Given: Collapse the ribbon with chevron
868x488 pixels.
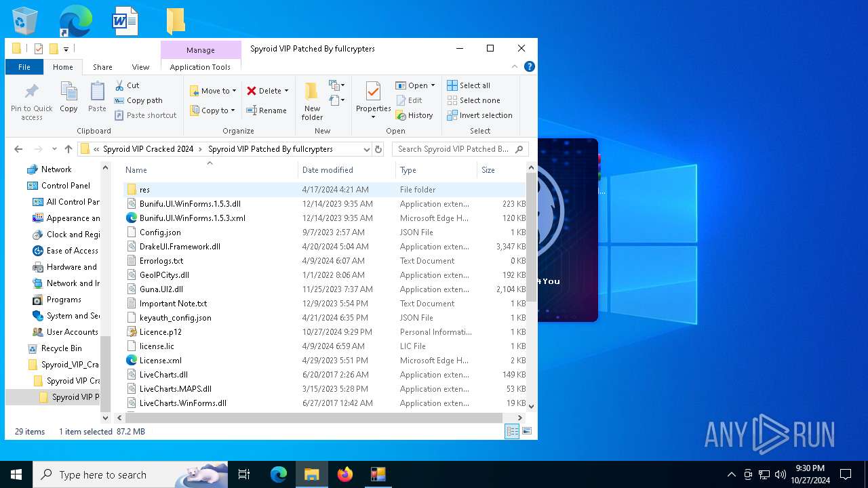Looking at the screenshot, I should click(x=515, y=66).
